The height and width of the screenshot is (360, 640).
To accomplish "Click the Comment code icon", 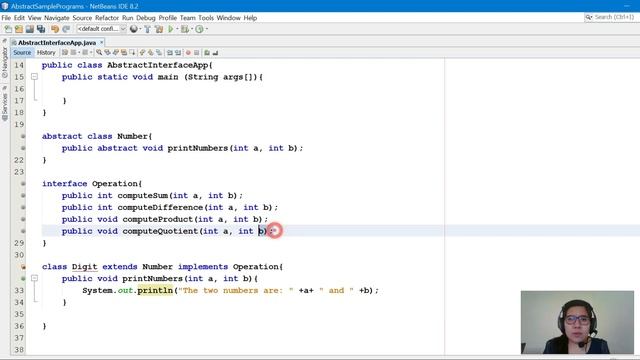I will pos(207,53).
